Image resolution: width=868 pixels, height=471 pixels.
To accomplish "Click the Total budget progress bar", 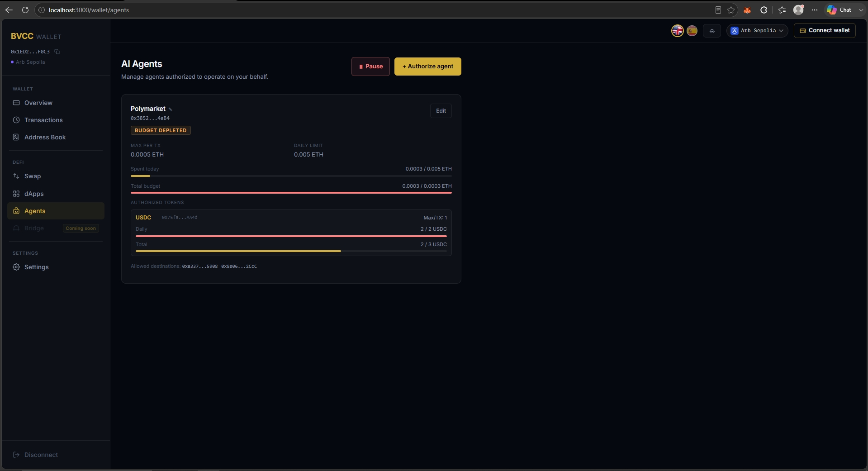I will click(x=291, y=193).
